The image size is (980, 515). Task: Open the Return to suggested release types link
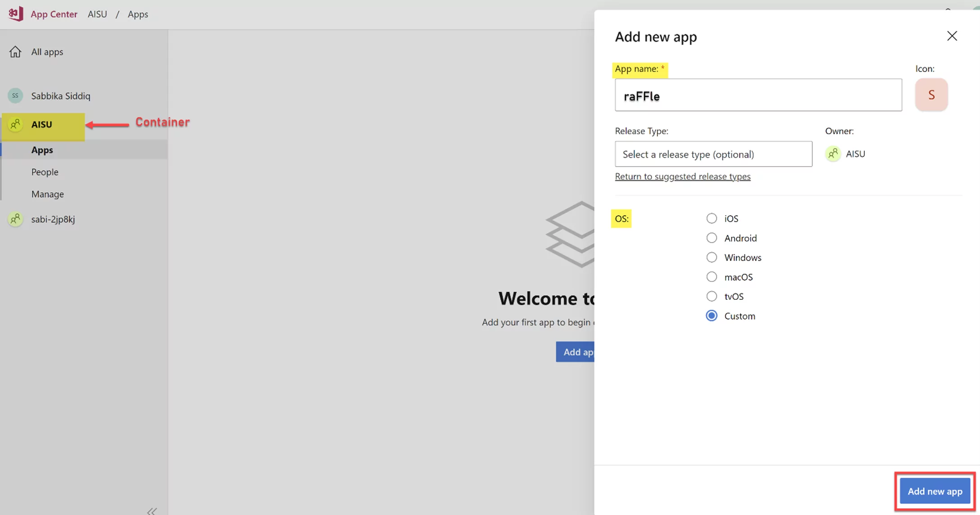point(683,176)
